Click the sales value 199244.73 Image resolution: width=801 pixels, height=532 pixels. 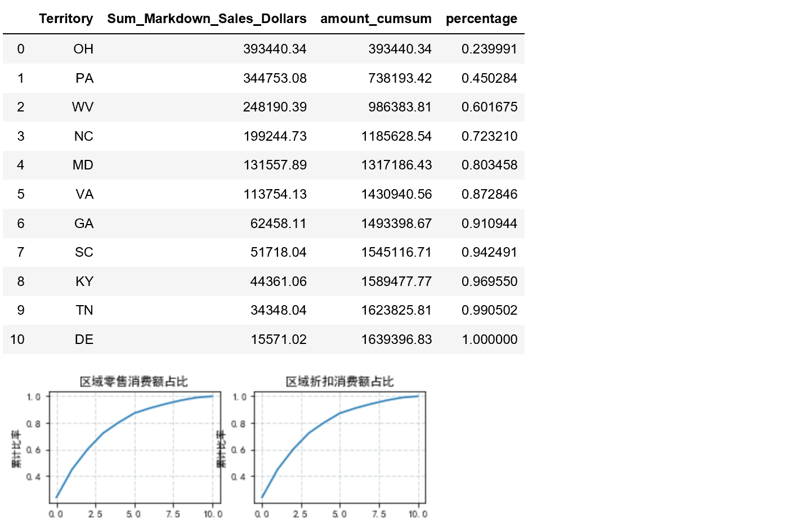[x=275, y=136]
